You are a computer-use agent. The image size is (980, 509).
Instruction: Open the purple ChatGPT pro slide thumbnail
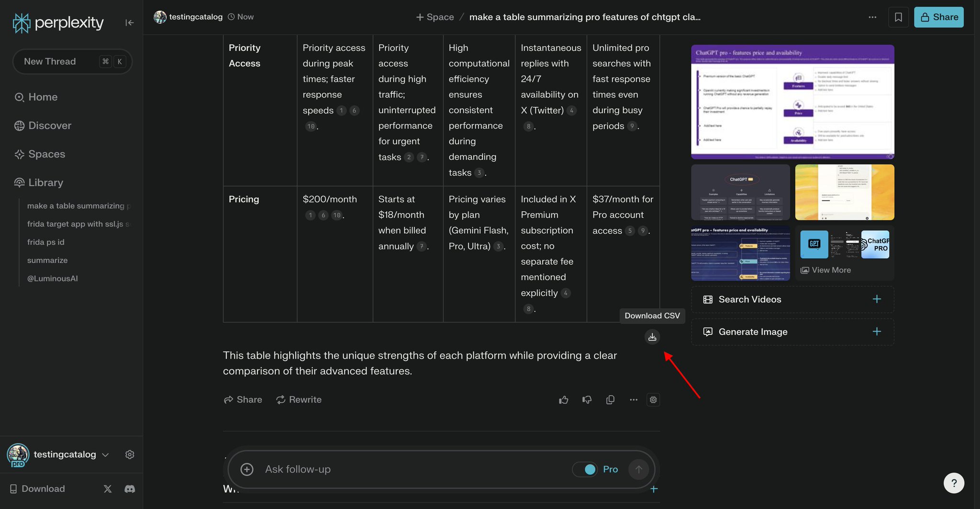792,102
